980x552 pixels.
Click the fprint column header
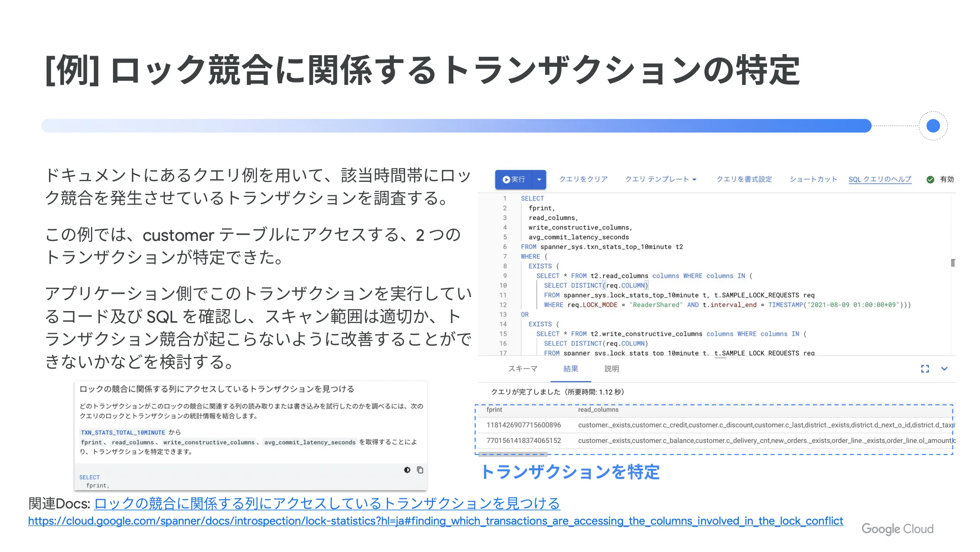point(494,410)
